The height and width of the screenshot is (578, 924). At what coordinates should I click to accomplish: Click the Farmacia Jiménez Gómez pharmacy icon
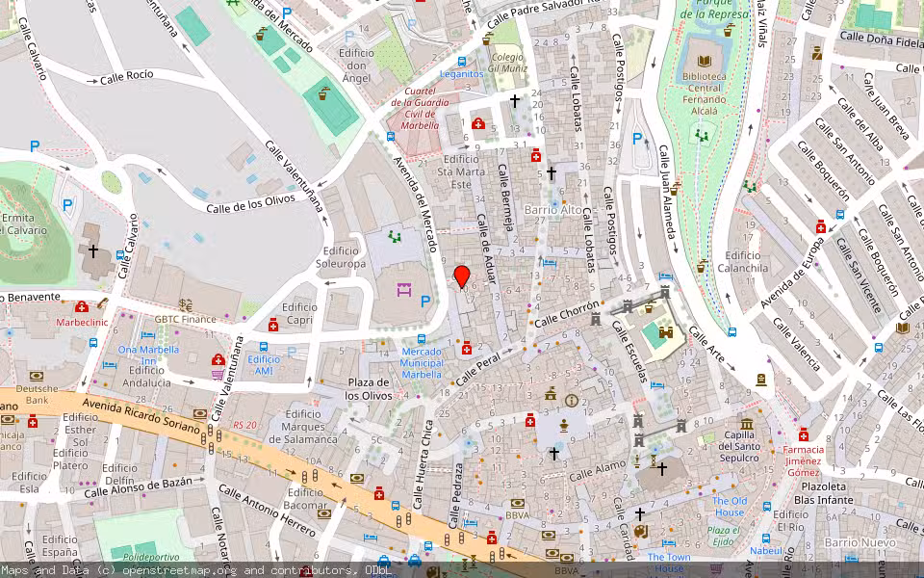804,434
